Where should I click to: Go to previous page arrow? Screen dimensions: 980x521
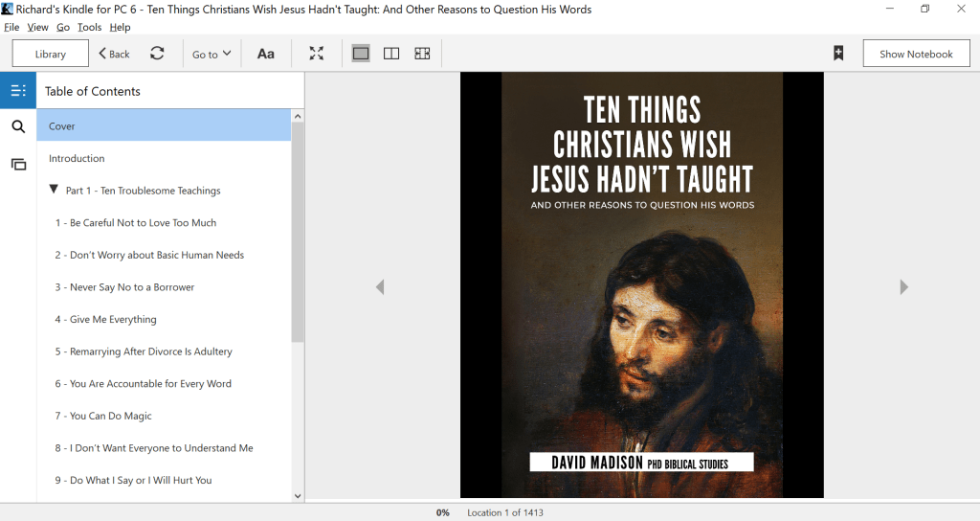tap(380, 287)
